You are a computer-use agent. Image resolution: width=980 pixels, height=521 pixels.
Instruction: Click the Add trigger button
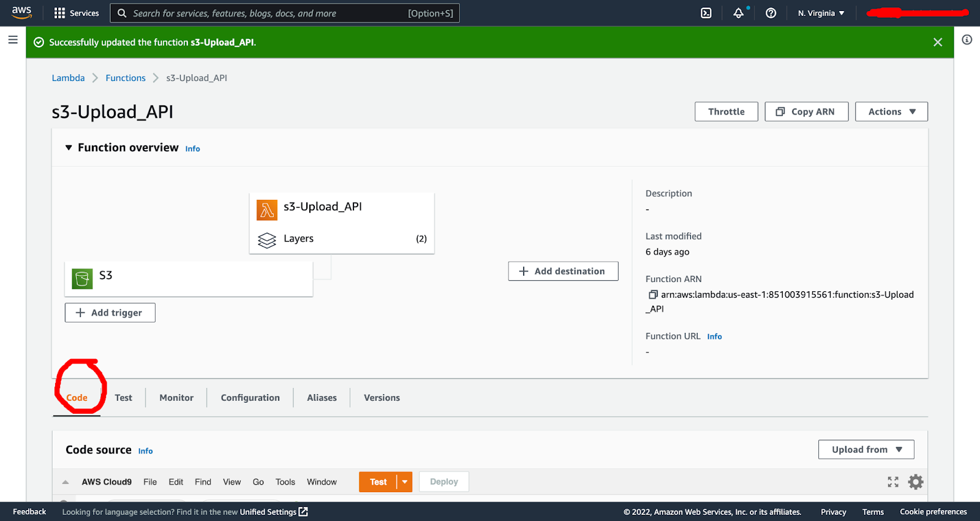(110, 313)
